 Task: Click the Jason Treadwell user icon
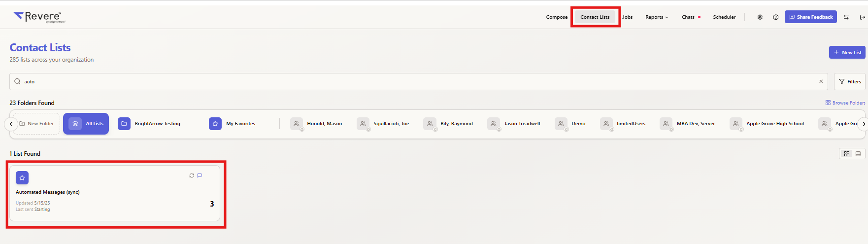click(494, 124)
